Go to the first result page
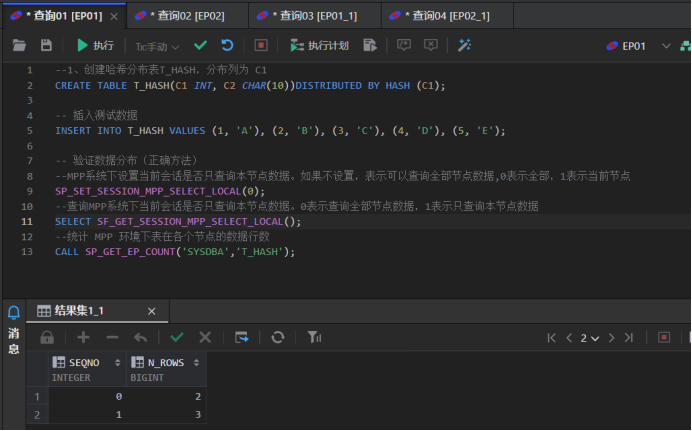The image size is (692, 431). click(551, 338)
